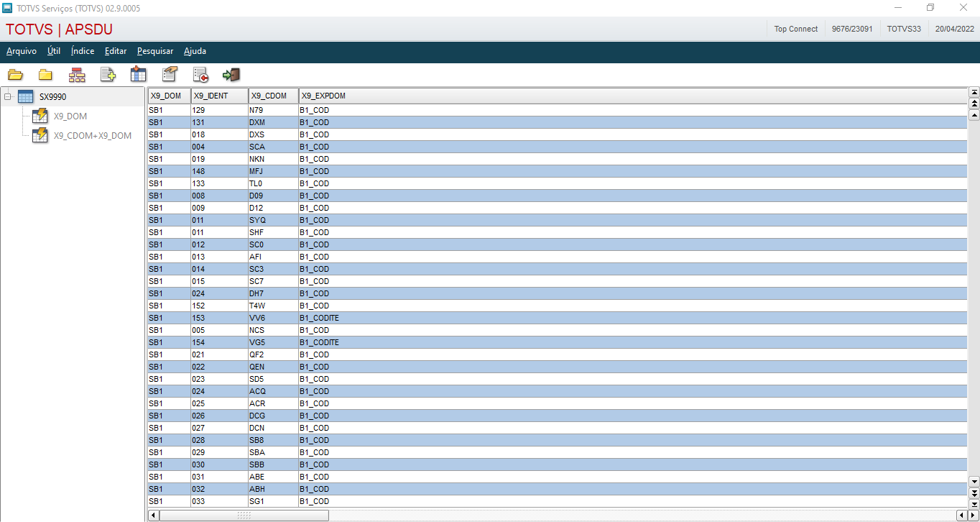Select the SCA cell
The width and height of the screenshot is (980, 522).
(x=273, y=147)
